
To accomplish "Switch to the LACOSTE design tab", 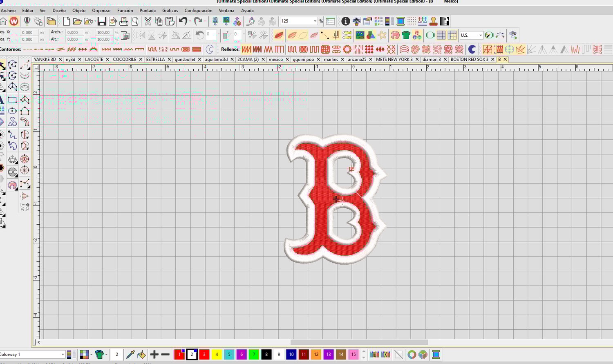I will [x=94, y=60].
